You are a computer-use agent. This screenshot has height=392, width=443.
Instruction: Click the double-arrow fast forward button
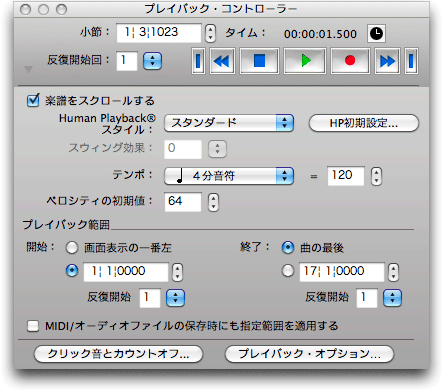click(387, 61)
